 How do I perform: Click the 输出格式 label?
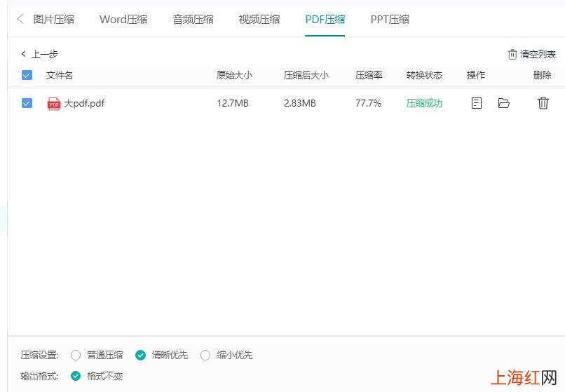39,376
